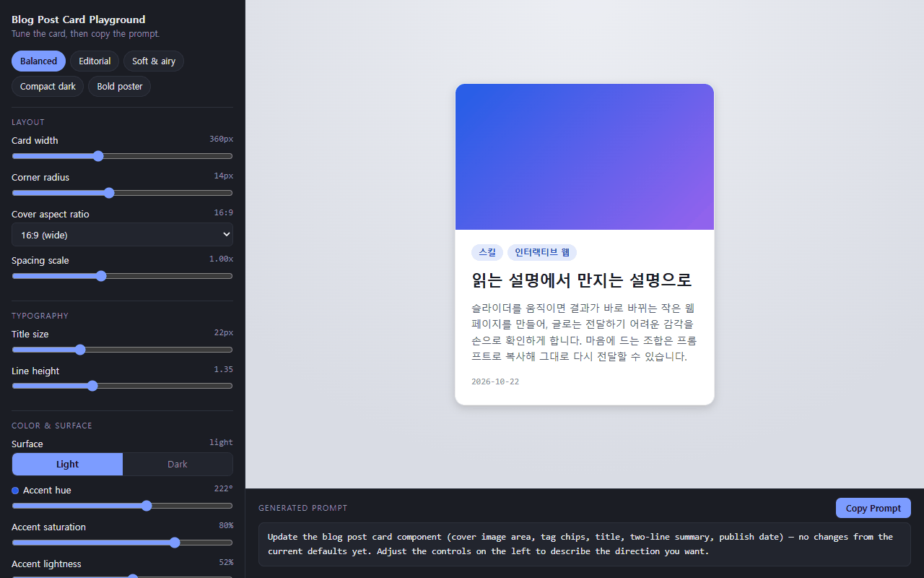Click the 1.00x spacing scale value

pos(221,259)
